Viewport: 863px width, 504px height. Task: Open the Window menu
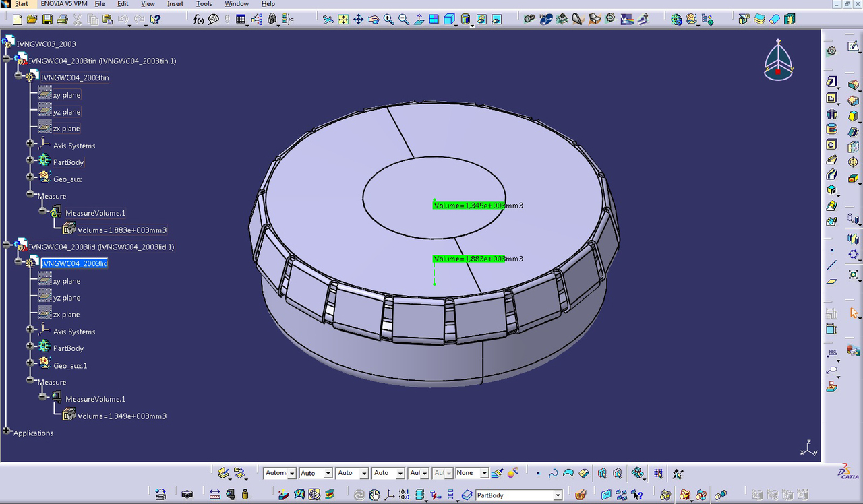(x=237, y=4)
